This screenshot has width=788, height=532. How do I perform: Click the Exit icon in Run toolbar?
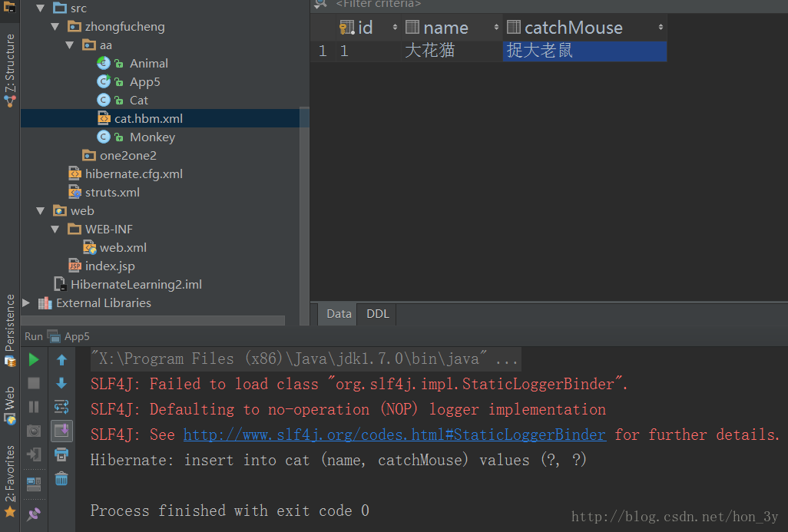[x=34, y=454]
